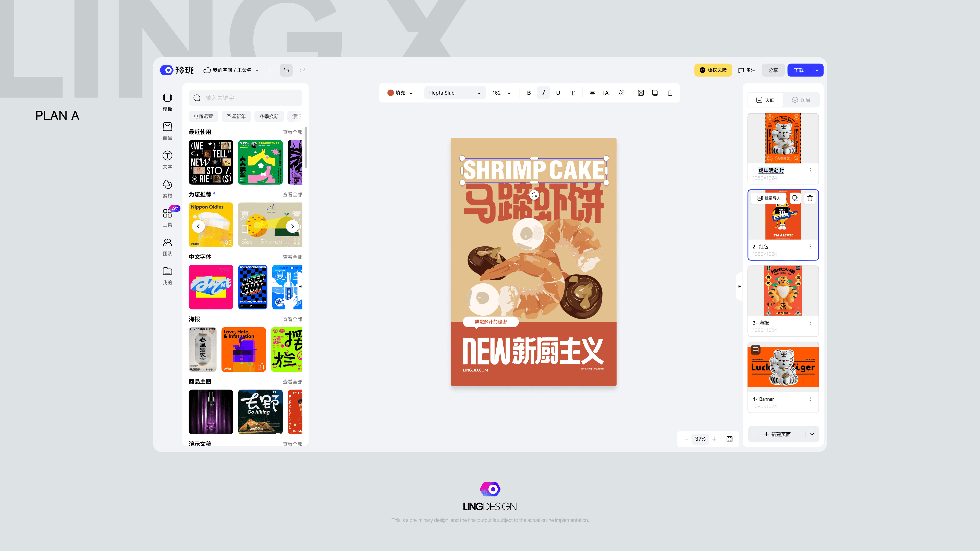Click the fit-to-screen icon beside the zoom controls
The height and width of the screenshot is (551, 980).
(x=729, y=439)
